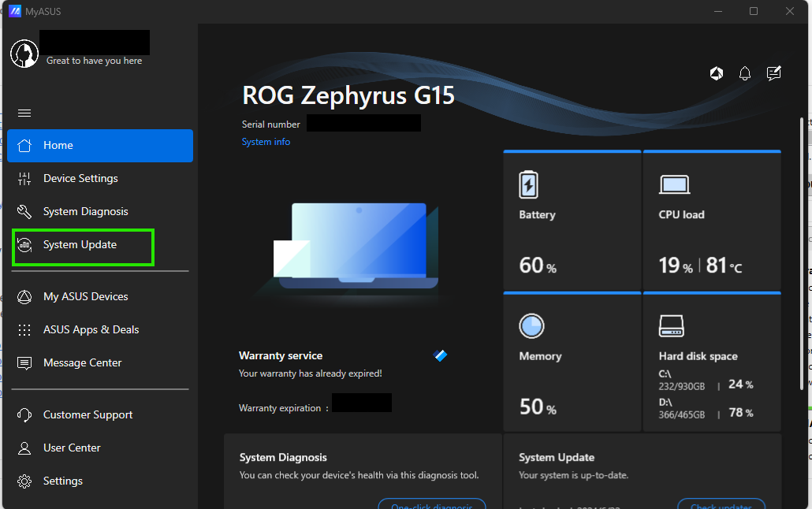
Task: Click the System Diagnosis wrench icon
Action: point(24,212)
